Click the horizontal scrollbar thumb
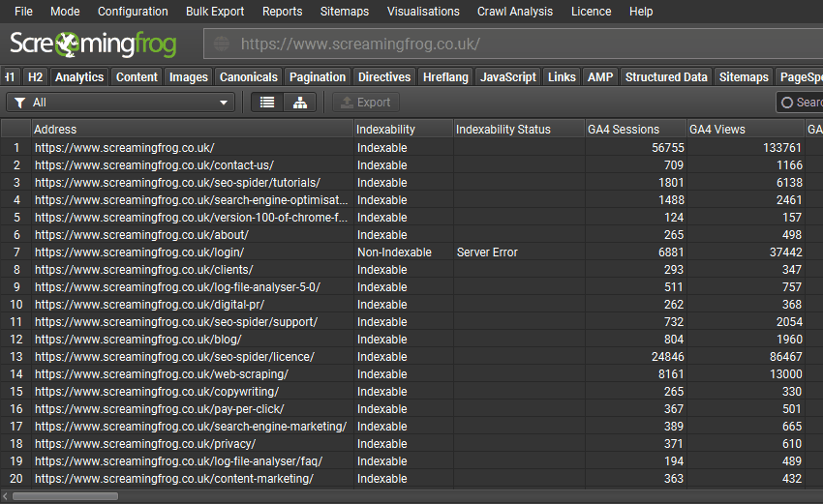823x504 pixels. tap(65, 496)
